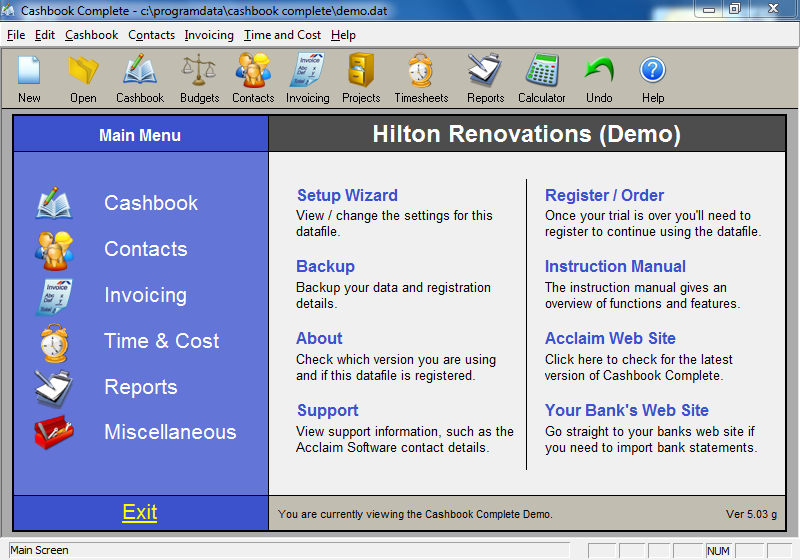The width and height of the screenshot is (800, 560).
Task: Click the Ver 5.03 g version text
Action: point(752,514)
